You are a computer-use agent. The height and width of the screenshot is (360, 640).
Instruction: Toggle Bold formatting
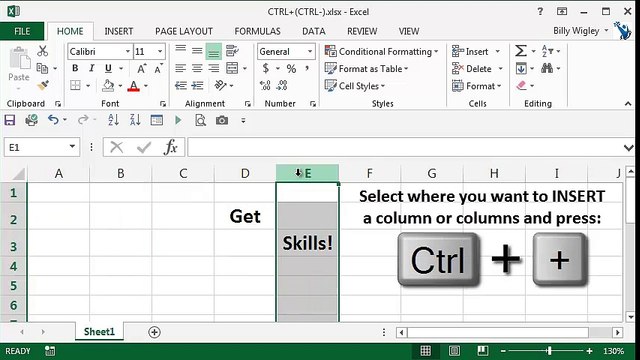pyautogui.click(x=75, y=68)
